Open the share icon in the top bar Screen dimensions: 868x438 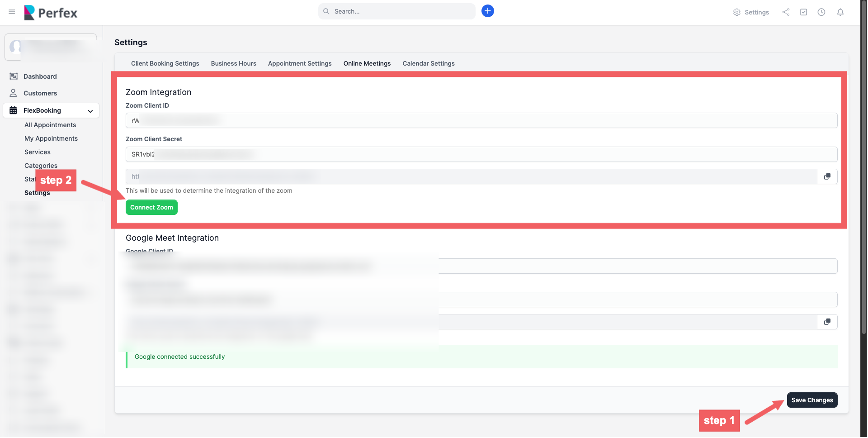click(x=786, y=12)
